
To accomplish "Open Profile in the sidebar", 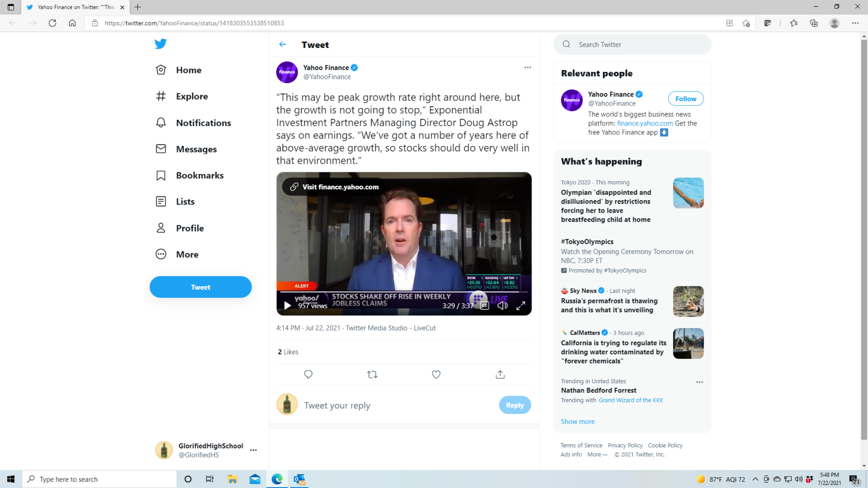I will pyautogui.click(x=180, y=228).
